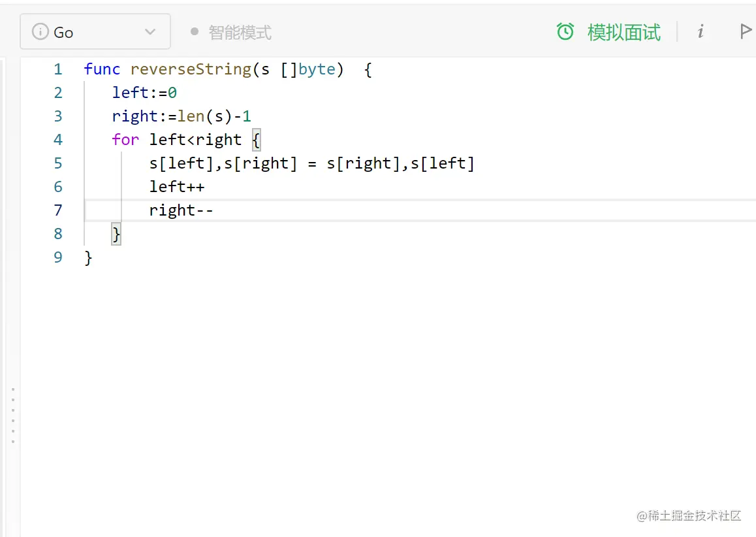This screenshot has height=537, width=756.
Task: Click the Go dropdown selector box
Action: [x=95, y=31]
